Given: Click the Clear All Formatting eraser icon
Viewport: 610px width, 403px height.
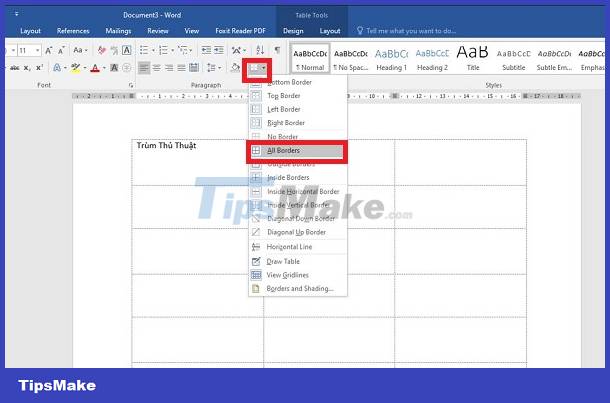Looking at the screenshot, I should pos(102,50).
